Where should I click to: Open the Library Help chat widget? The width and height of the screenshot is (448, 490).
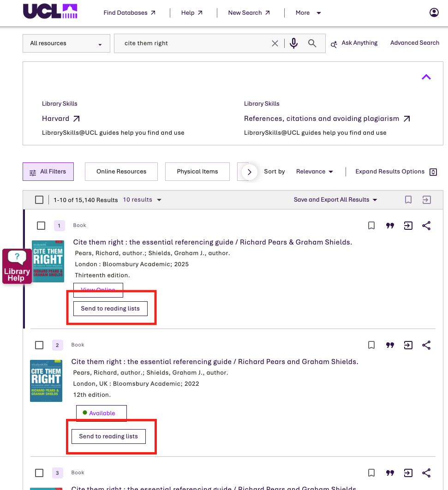(17, 266)
